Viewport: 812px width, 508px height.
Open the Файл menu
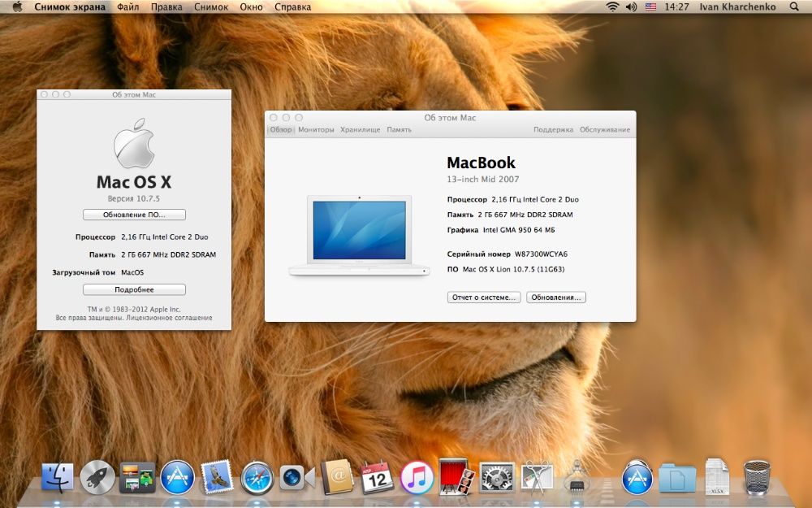tap(128, 7)
